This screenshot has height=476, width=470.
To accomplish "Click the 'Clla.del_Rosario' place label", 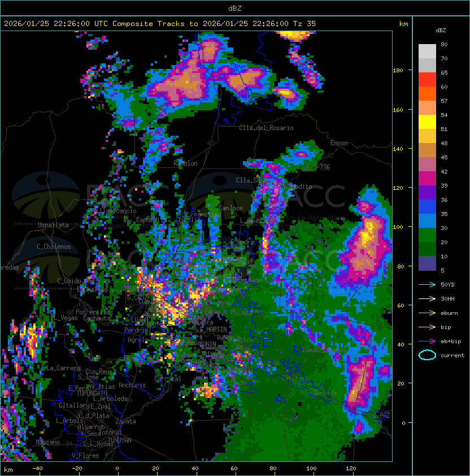I will pos(266,128).
